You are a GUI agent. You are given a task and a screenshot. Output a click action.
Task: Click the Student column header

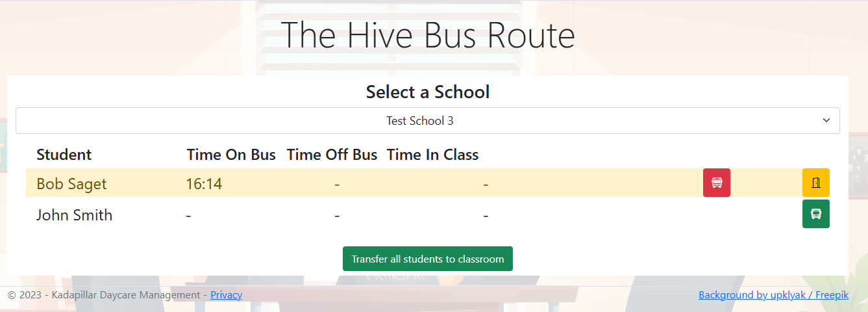[64, 155]
